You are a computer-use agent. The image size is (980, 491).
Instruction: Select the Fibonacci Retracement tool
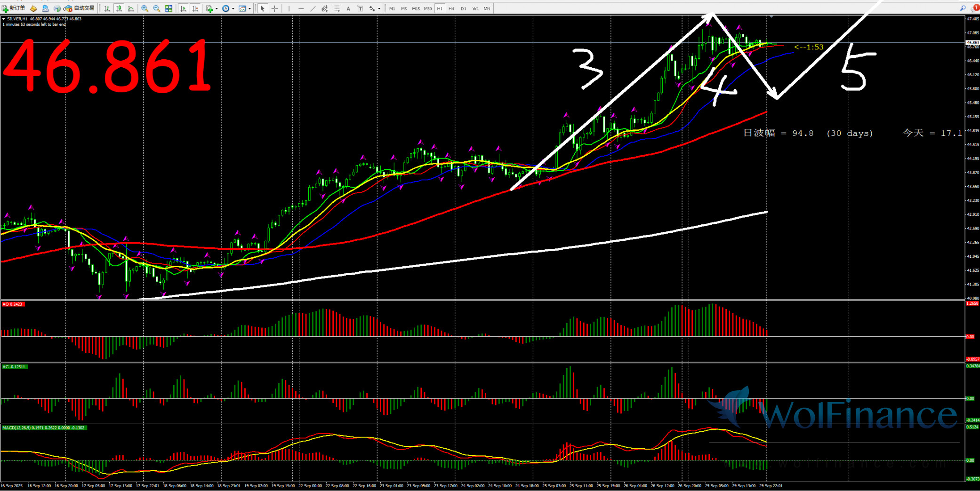[x=337, y=8]
